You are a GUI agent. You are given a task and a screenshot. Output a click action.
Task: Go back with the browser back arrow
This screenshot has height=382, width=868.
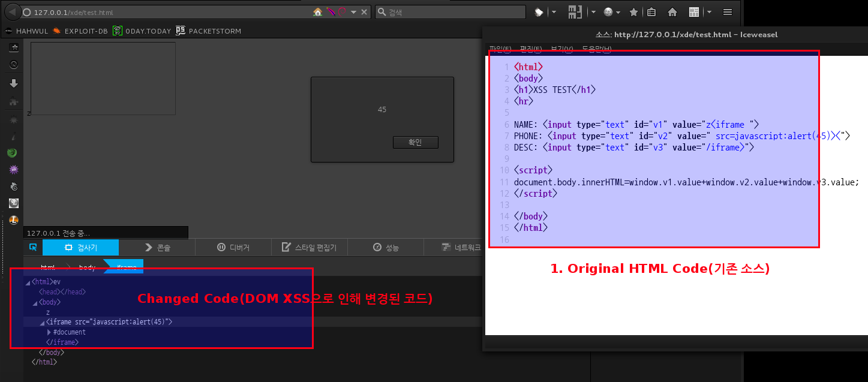[x=12, y=12]
